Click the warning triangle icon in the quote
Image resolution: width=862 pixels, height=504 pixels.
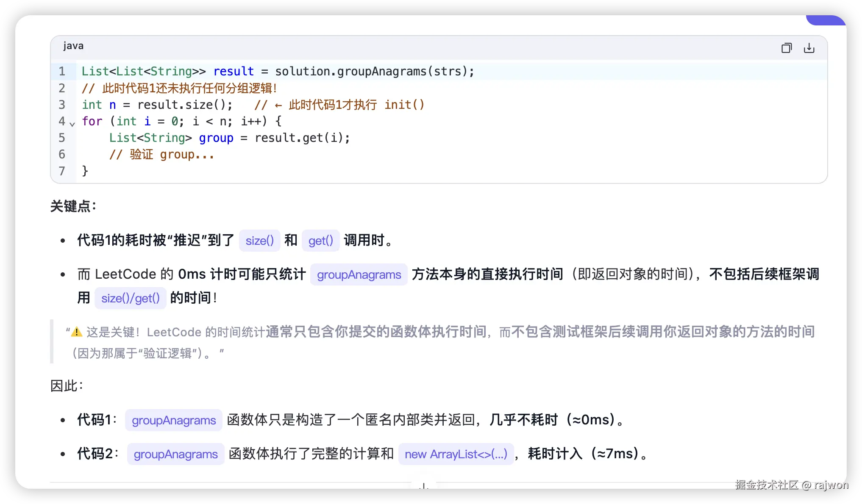coord(76,332)
